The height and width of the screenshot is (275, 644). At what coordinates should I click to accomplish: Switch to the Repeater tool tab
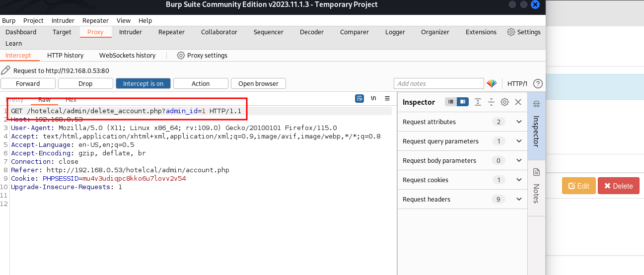tap(171, 32)
